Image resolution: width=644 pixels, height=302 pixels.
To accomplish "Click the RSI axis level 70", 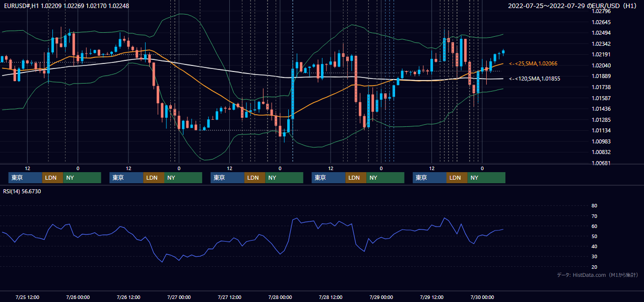I will 594,216.
